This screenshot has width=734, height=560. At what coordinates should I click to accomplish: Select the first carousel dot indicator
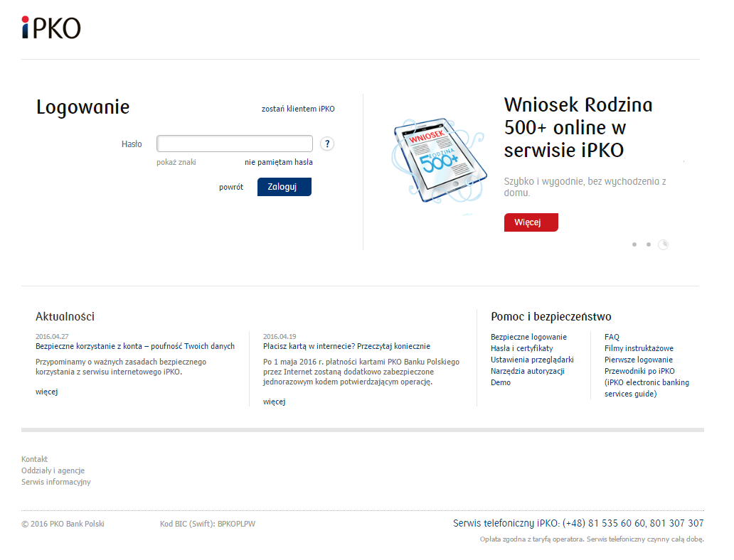coord(634,244)
